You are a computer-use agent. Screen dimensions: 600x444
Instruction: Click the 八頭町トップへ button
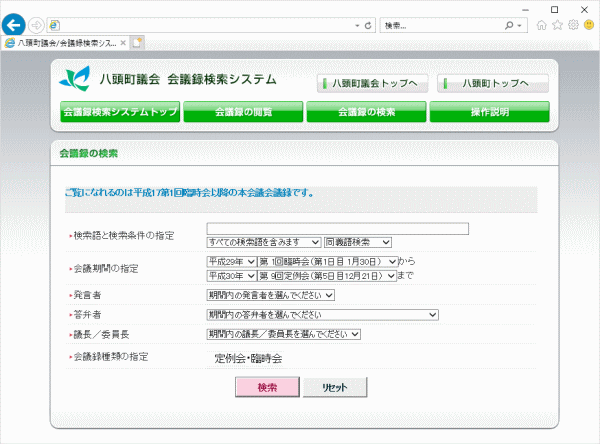(x=493, y=83)
